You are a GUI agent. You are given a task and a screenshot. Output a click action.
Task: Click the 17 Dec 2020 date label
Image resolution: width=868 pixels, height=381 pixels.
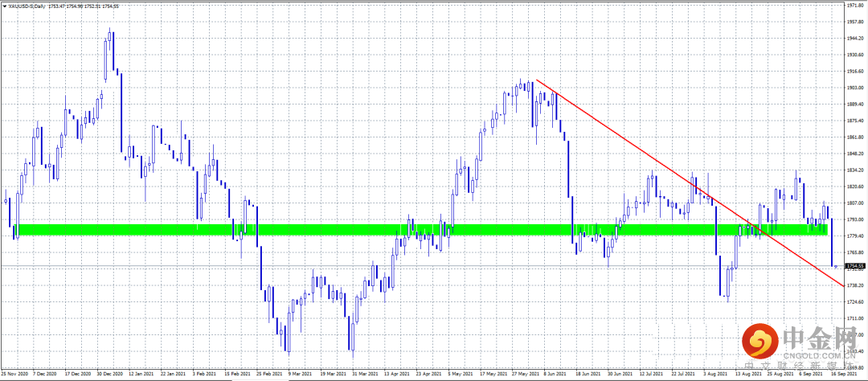77,375
